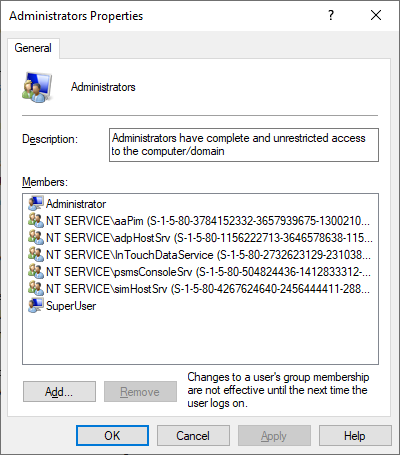Click the simHostSrv service account icon
The width and height of the screenshot is (400, 455).
point(36,288)
